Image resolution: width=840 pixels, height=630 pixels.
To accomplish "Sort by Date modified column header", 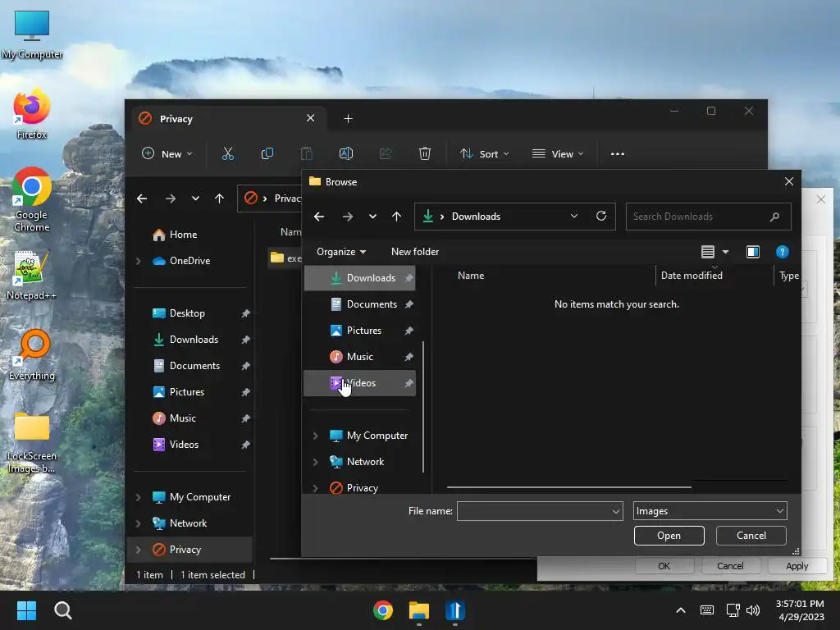I will (714, 276).
